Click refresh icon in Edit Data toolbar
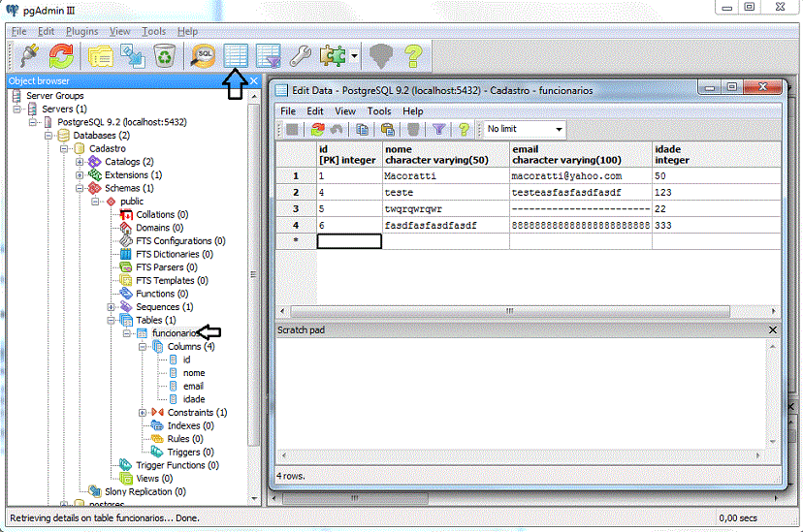 (317, 130)
